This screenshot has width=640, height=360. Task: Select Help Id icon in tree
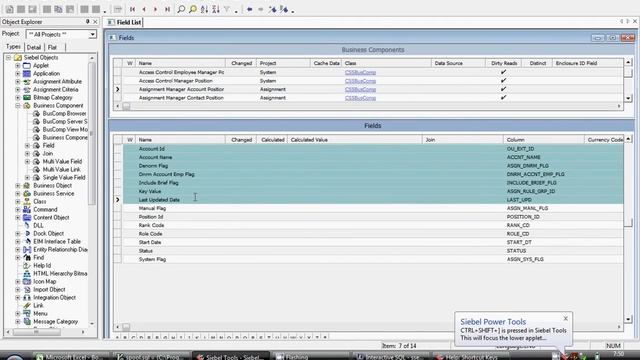pyautogui.click(x=27, y=266)
